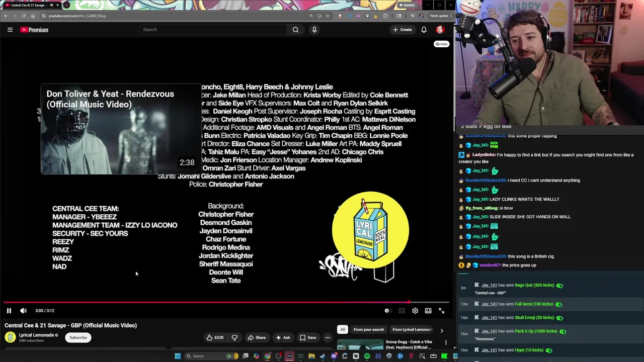The height and width of the screenshot is (362, 644).
Task: Click the browser address bar URL
Action: pyautogui.click(x=77, y=16)
